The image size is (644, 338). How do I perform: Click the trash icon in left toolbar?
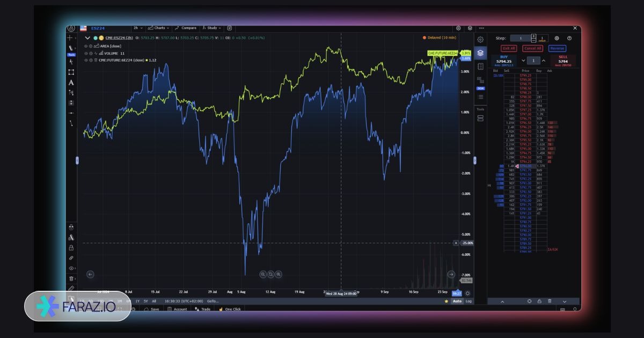(x=71, y=278)
